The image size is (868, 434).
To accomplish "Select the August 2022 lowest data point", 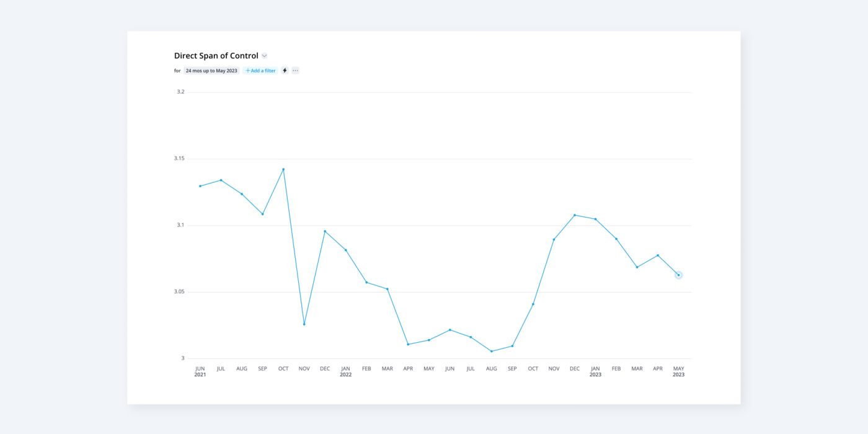I will click(492, 352).
